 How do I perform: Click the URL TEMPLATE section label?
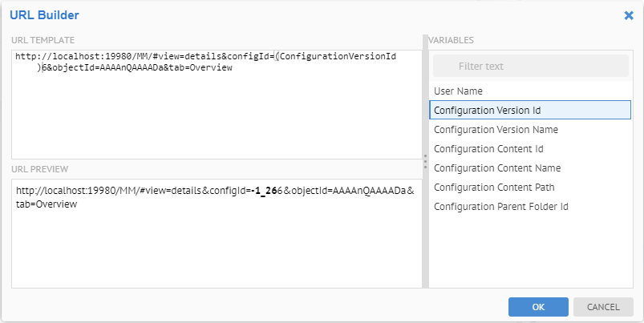pos(43,39)
